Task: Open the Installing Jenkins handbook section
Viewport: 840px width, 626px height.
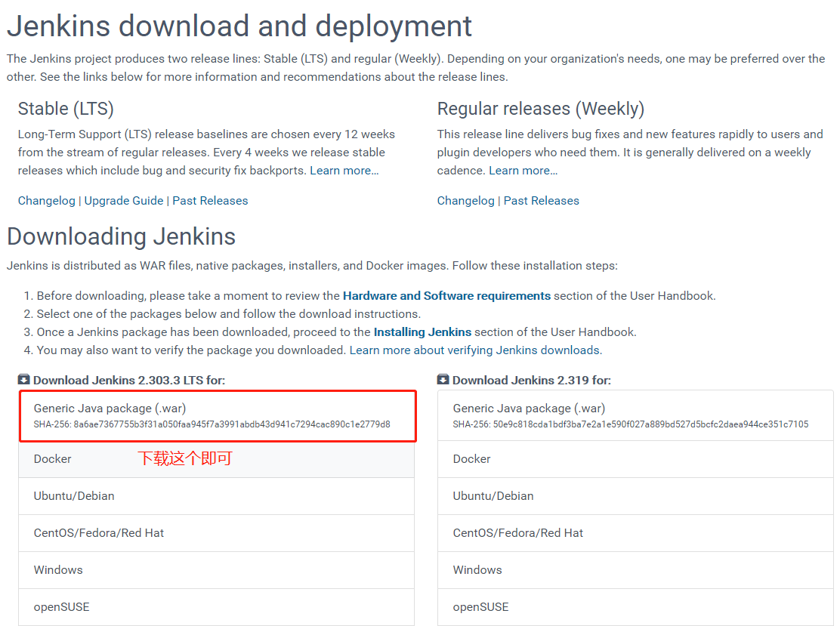Action: 422,332
